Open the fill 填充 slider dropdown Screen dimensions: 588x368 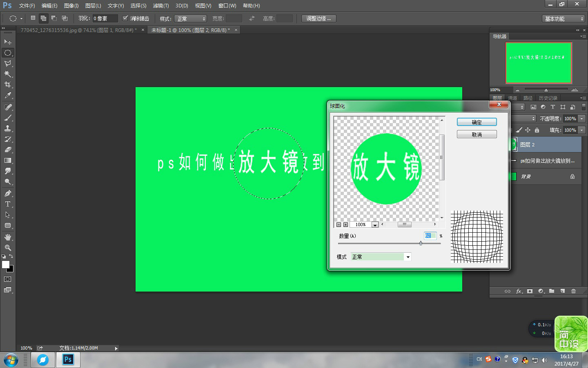582,130
